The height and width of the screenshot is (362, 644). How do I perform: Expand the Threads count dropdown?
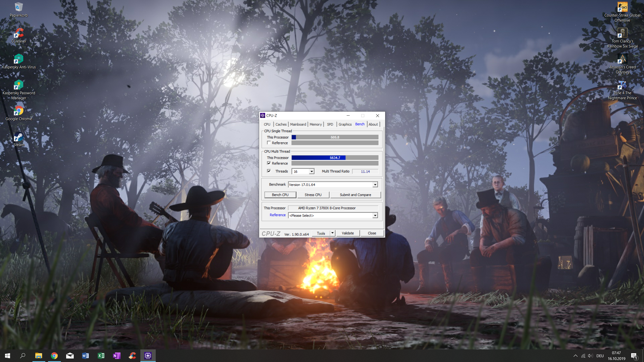312,171
